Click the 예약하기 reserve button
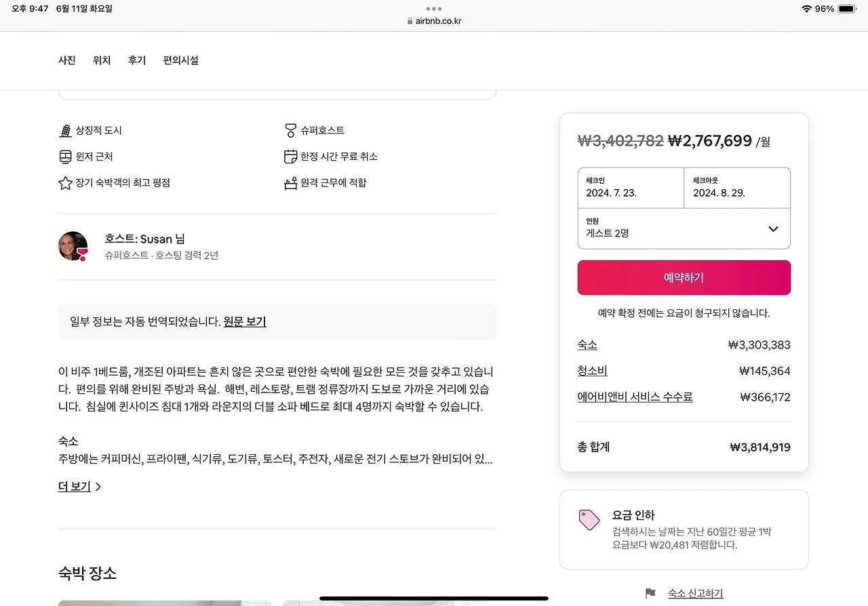This screenshot has height=606, width=868. click(684, 278)
